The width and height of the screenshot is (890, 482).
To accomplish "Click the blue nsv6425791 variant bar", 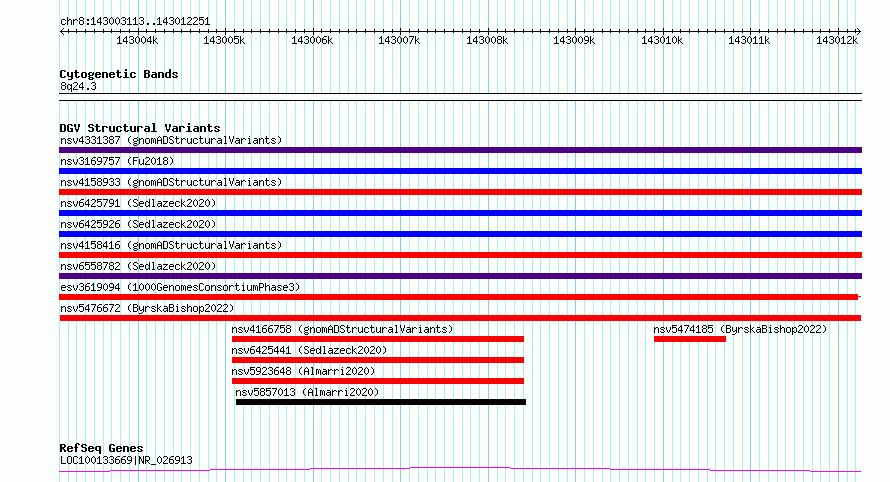I will click(x=460, y=213).
